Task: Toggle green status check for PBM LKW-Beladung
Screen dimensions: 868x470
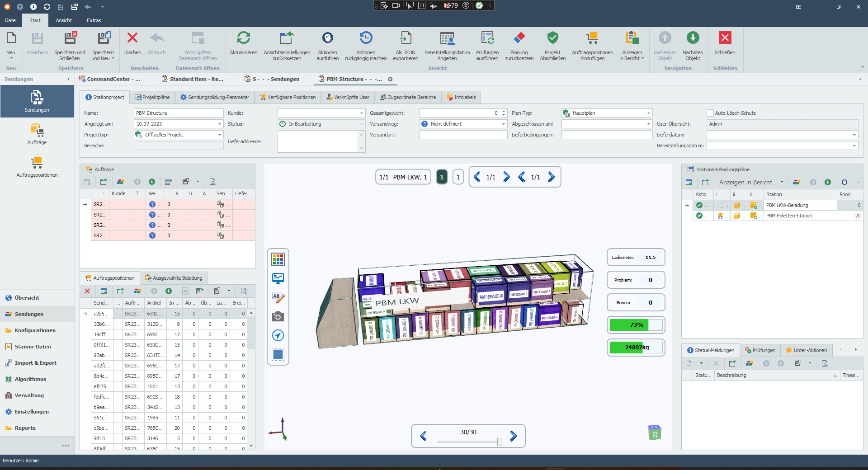Action: tap(699, 206)
